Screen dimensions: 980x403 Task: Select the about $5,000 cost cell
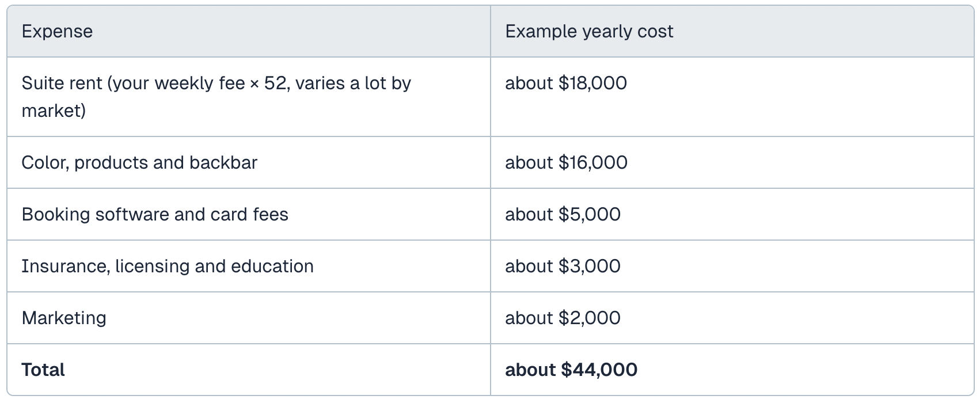732,214
